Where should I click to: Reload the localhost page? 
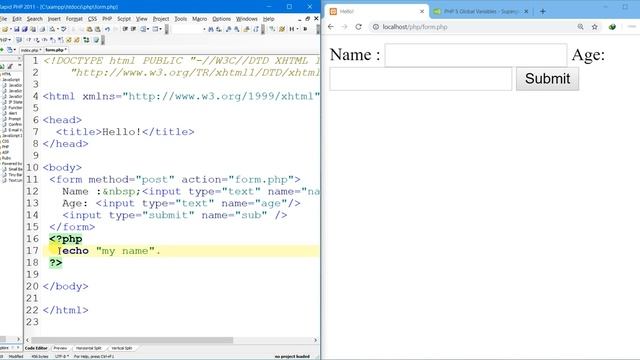[x=358, y=27]
